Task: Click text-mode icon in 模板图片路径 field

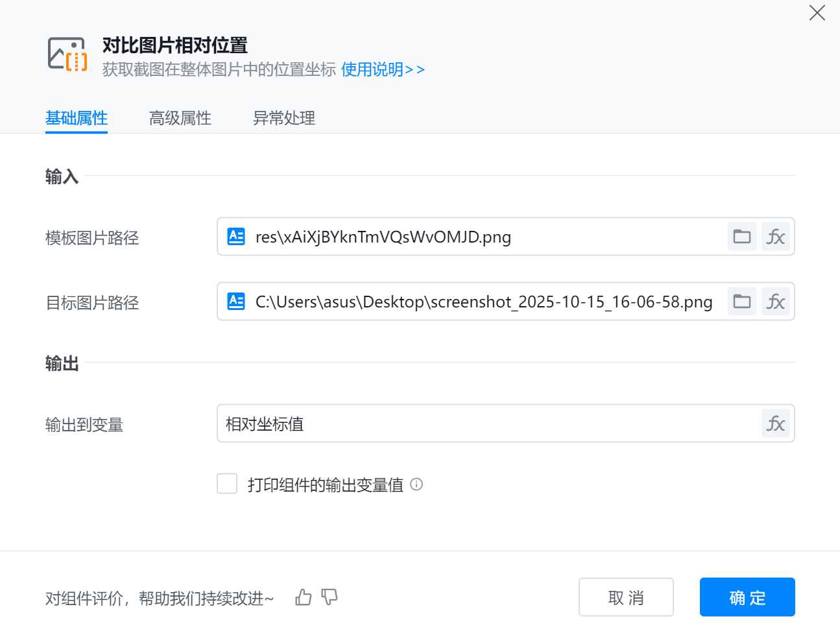Action: point(236,237)
